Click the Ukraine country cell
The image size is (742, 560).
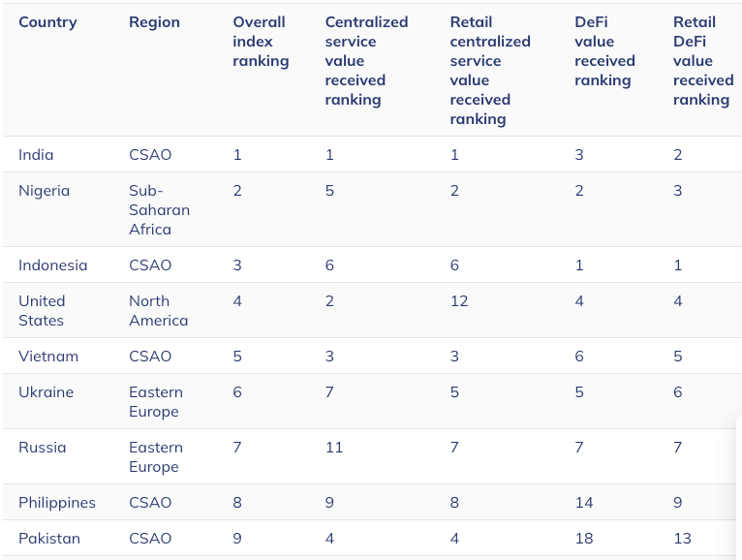[x=46, y=392]
